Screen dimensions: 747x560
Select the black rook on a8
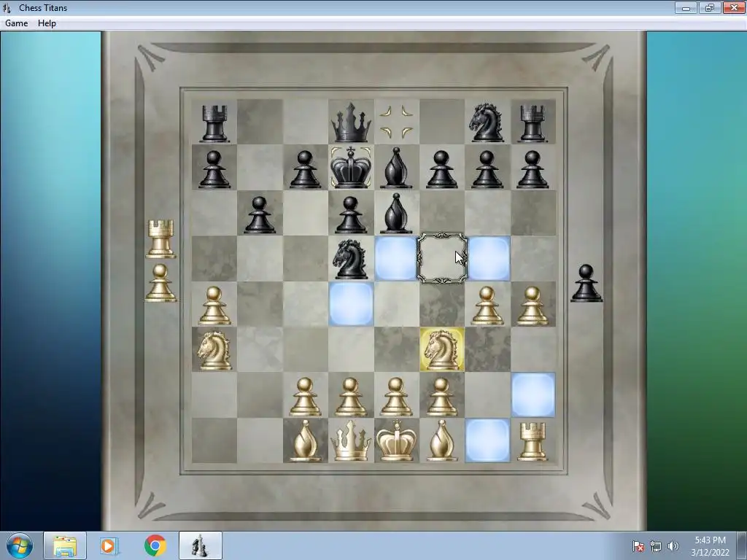point(214,123)
